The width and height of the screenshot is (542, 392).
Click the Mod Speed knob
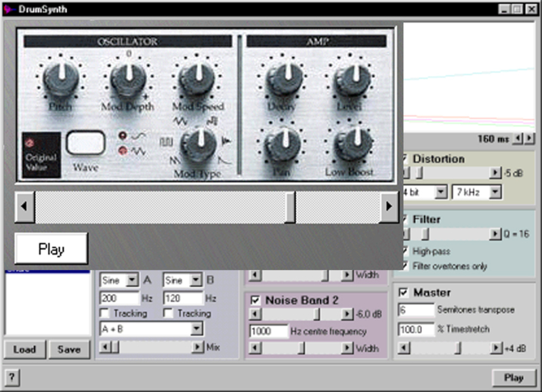[x=197, y=79]
